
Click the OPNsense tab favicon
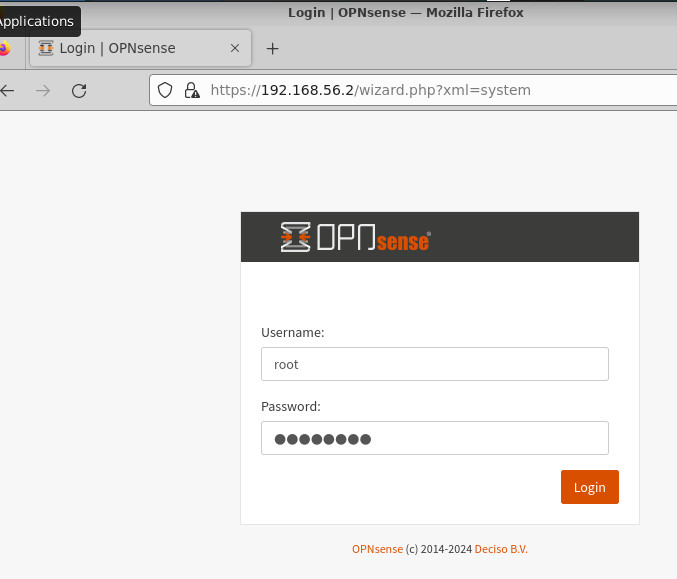tap(46, 48)
